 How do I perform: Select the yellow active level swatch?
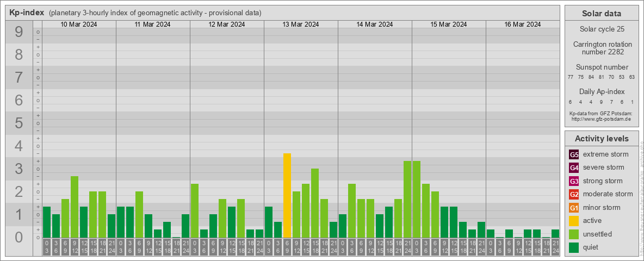574,221
